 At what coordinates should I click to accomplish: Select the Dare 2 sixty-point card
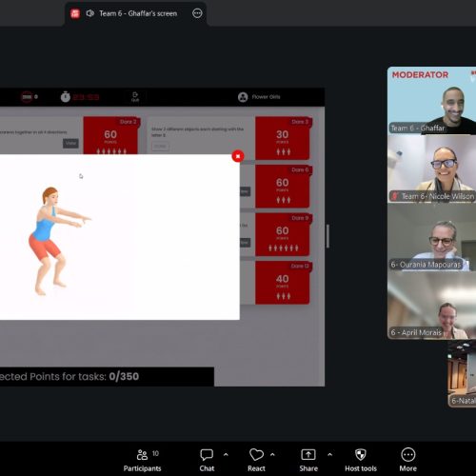point(110,135)
